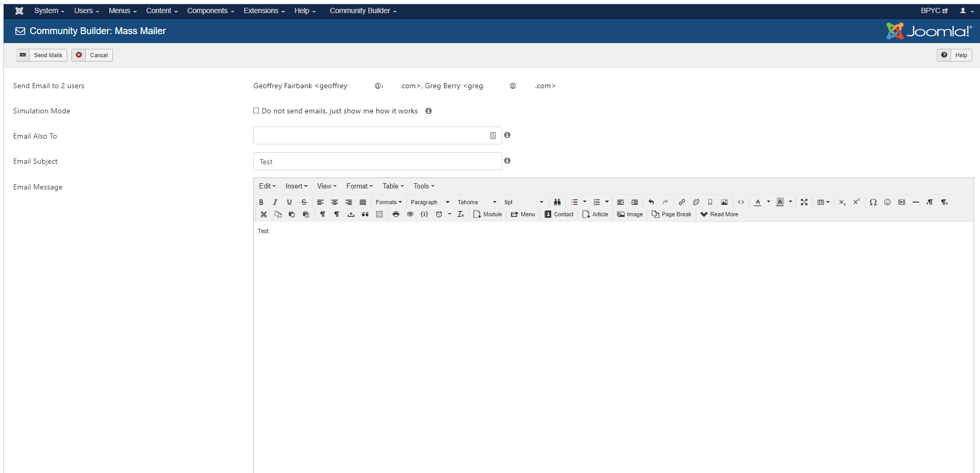Apply superscript formatting
This screenshot has height=473, width=980.
857,202
